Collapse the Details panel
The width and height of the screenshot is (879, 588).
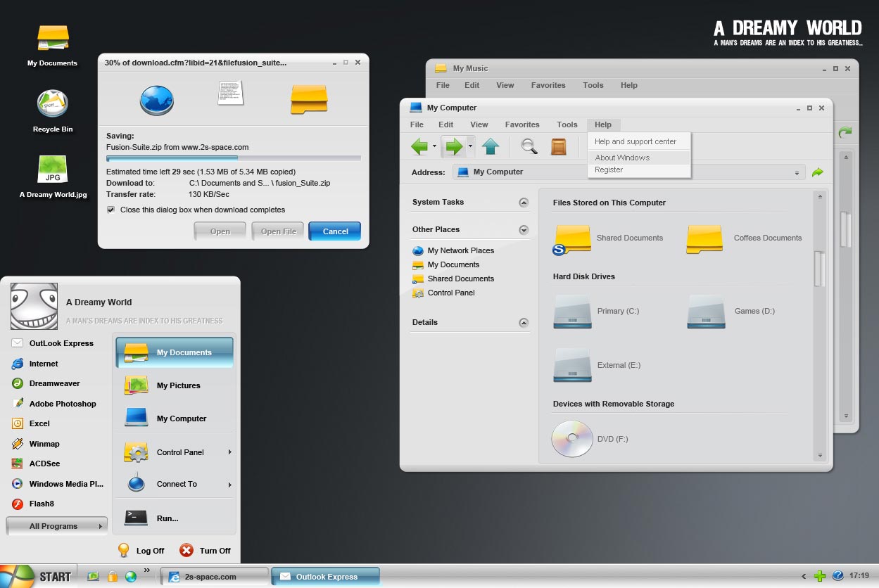point(524,323)
